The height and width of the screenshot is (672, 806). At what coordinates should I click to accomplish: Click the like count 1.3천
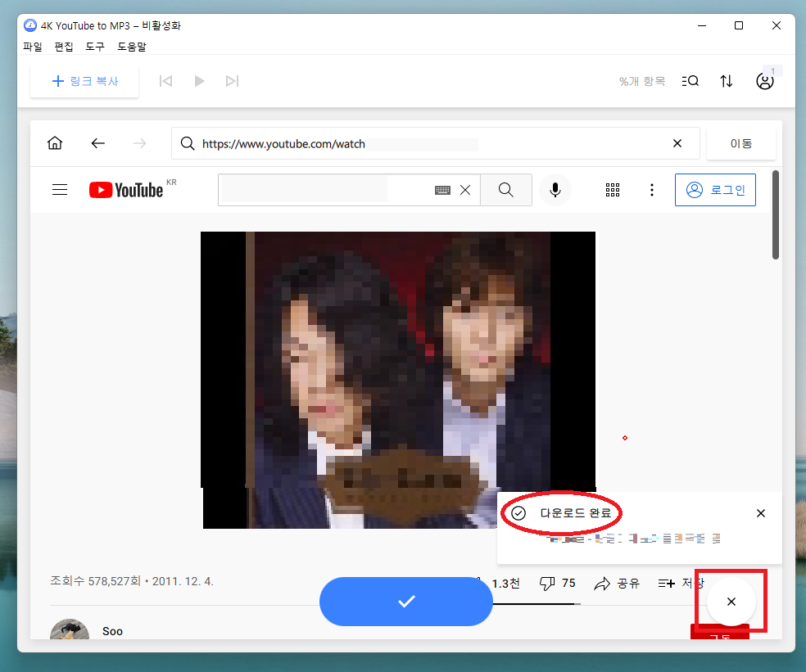[506, 583]
